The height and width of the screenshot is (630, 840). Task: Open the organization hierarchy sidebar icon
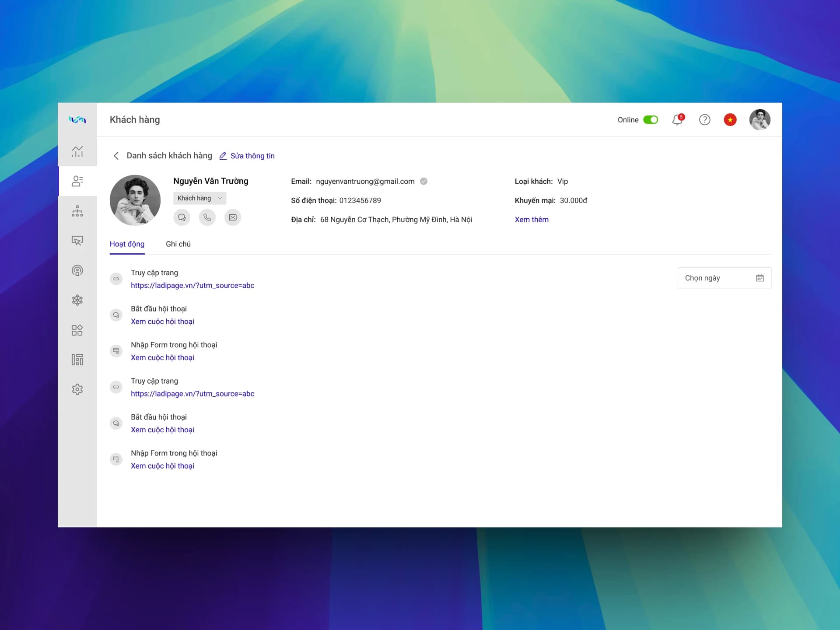click(77, 211)
